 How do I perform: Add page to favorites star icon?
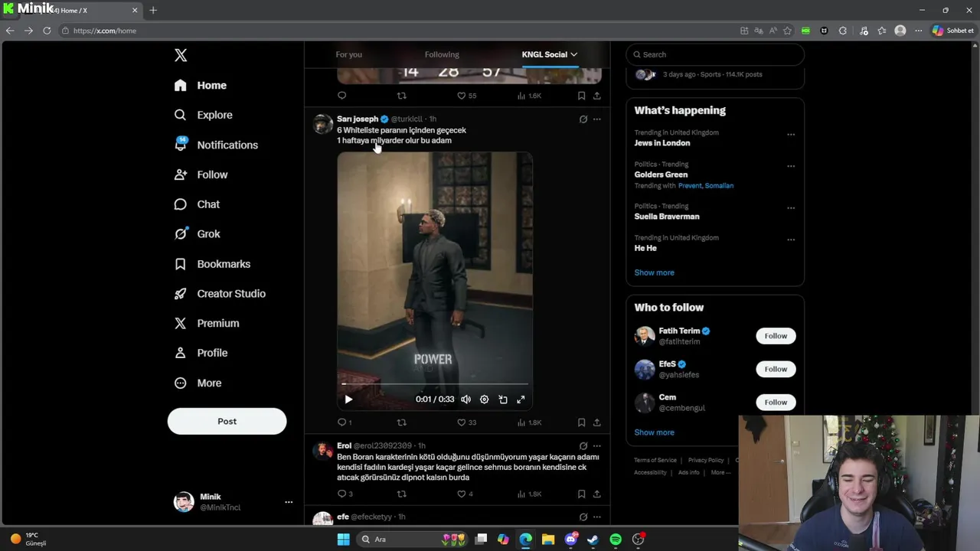point(787,31)
